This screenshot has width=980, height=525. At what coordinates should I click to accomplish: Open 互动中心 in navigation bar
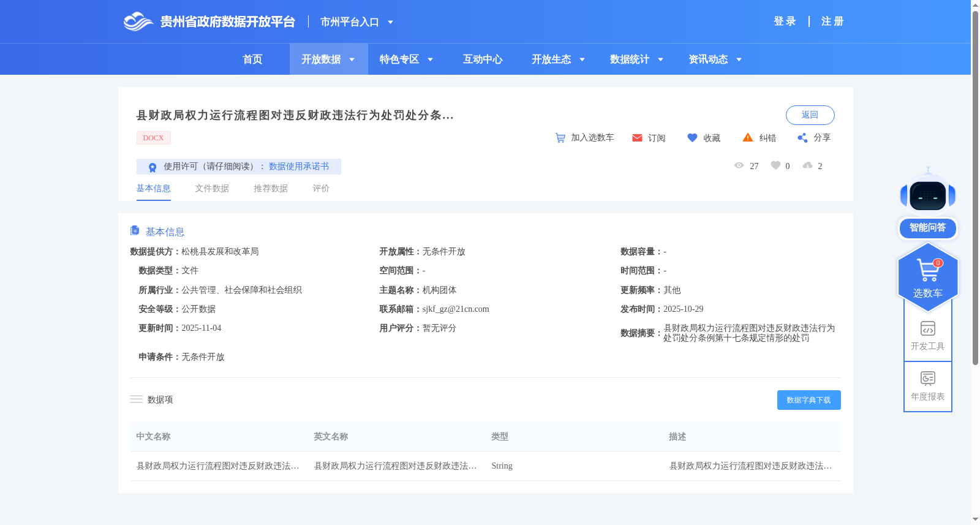click(483, 59)
